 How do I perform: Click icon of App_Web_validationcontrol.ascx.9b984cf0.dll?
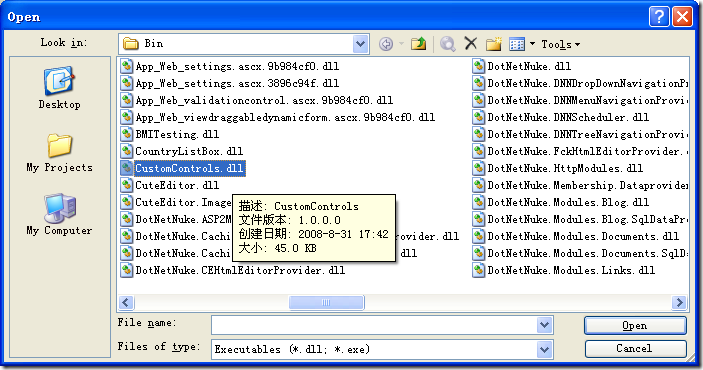pyautogui.click(x=127, y=100)
